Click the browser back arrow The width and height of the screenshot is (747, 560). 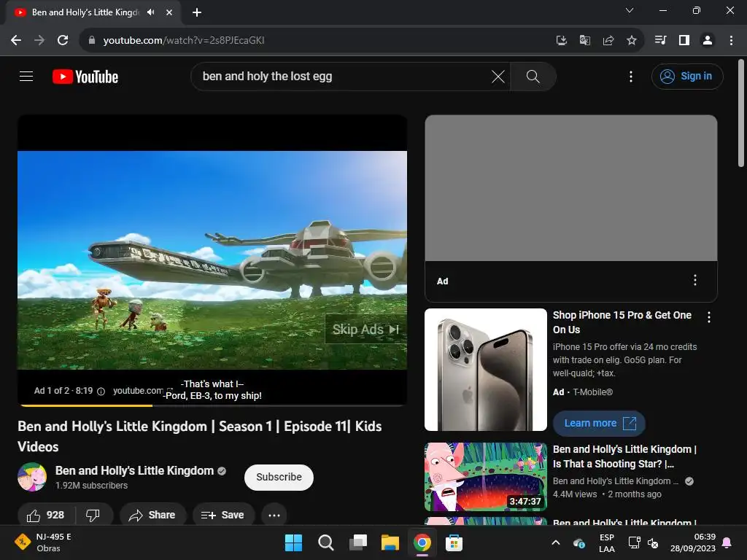(16, 40)
